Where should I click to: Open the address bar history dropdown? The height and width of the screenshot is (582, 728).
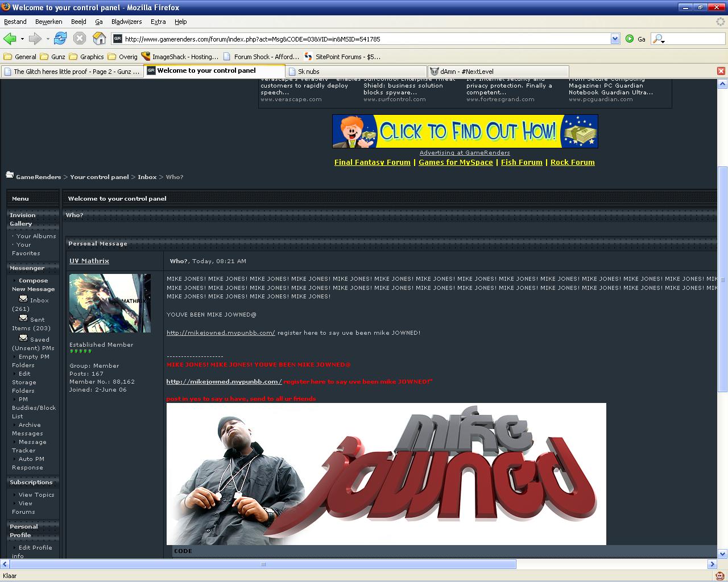[615, 39]
